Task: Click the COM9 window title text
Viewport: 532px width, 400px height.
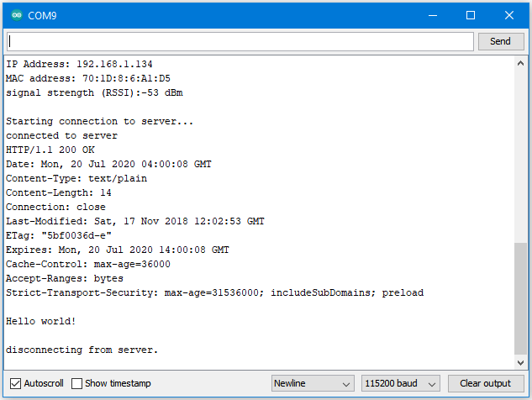Action: [42, 16]
